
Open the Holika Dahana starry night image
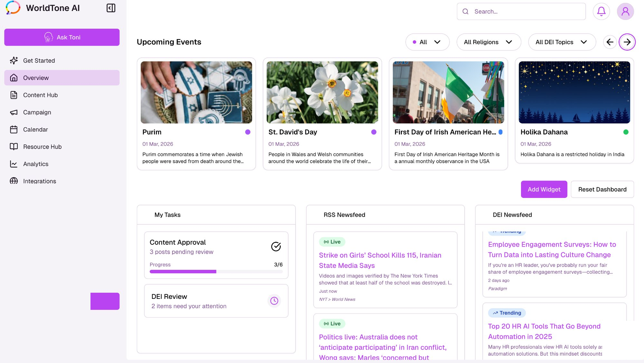click(574, 92)
